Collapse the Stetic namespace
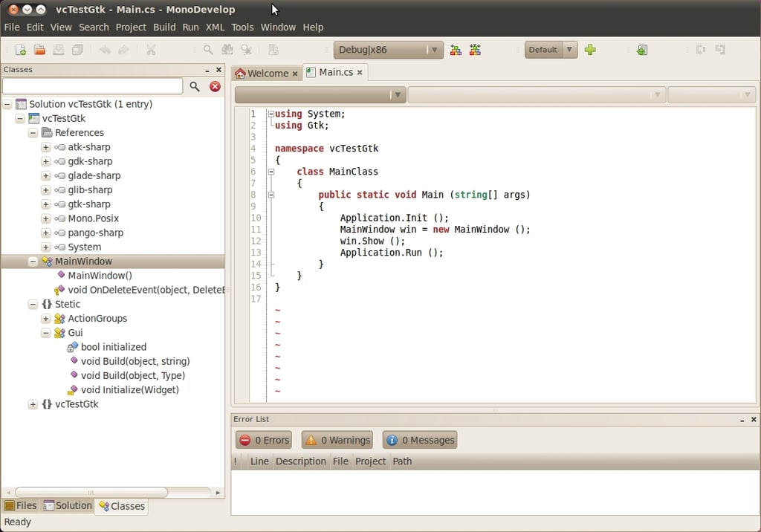The height and width of the screenshot is (532, 761). 33,305
